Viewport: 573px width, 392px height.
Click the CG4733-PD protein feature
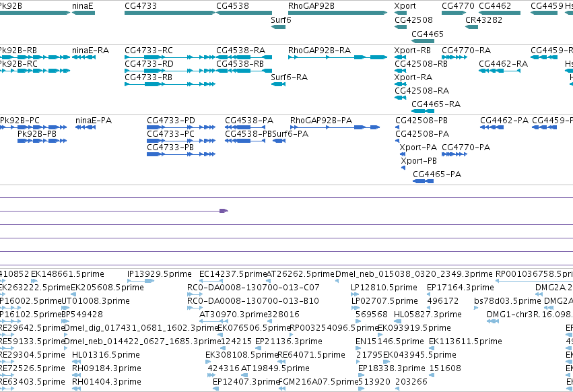181,127
